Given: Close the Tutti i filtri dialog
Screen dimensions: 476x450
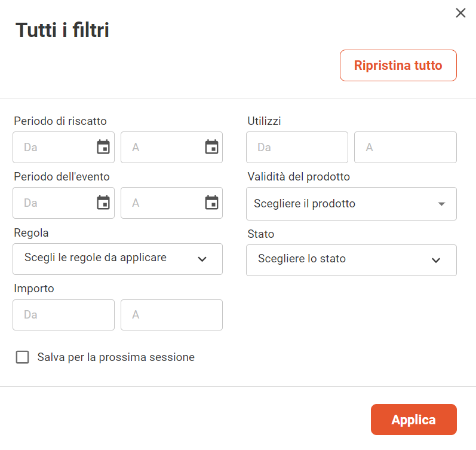Looking at the screenshot, I should click(460, 13).
